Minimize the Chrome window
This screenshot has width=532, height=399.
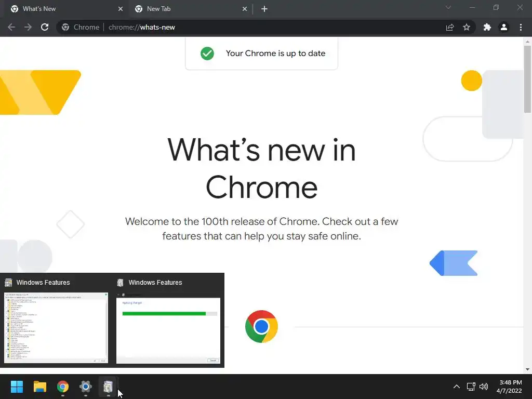coord(472,7)
